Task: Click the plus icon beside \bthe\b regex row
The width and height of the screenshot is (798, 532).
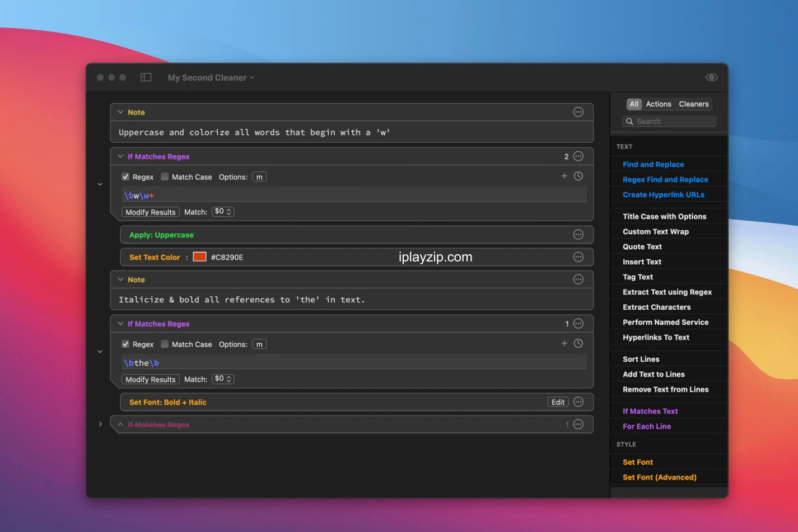Action: coord(564,344)
